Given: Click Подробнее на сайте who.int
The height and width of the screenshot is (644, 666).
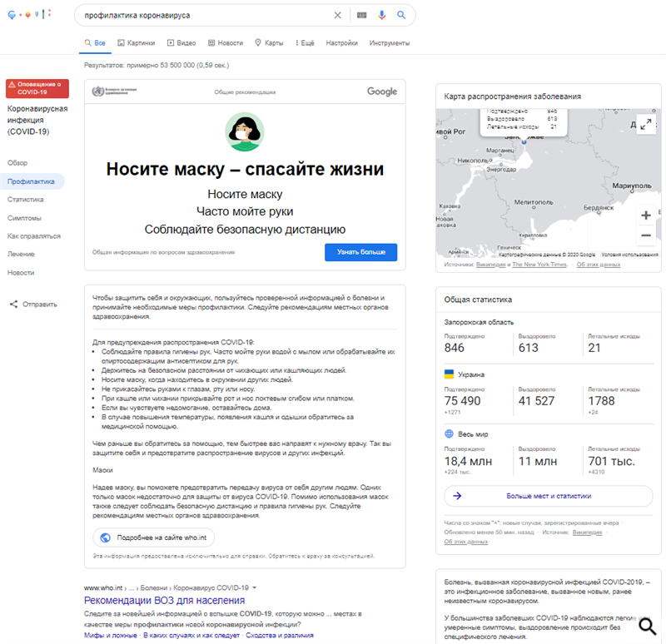Looking at the screenshot, I should click(x=153, y=537).
